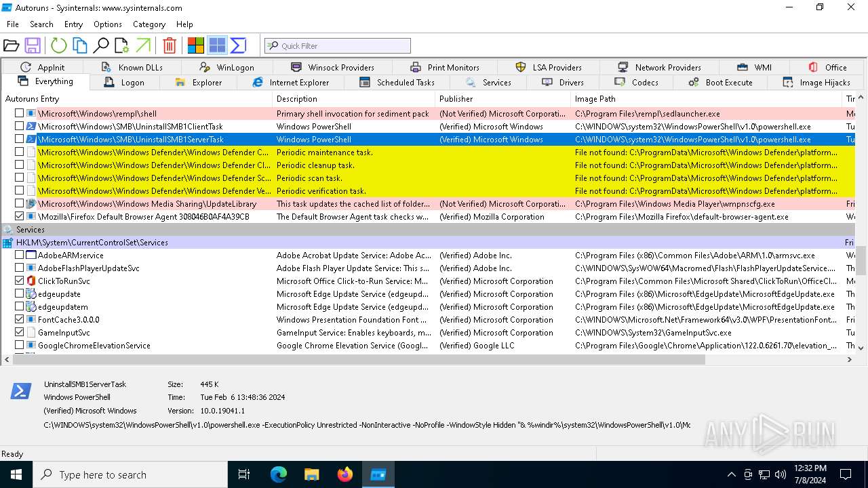Check the edgeupdatem checkbox
This screenshot has width=868, height=488.
pos(19,307)
